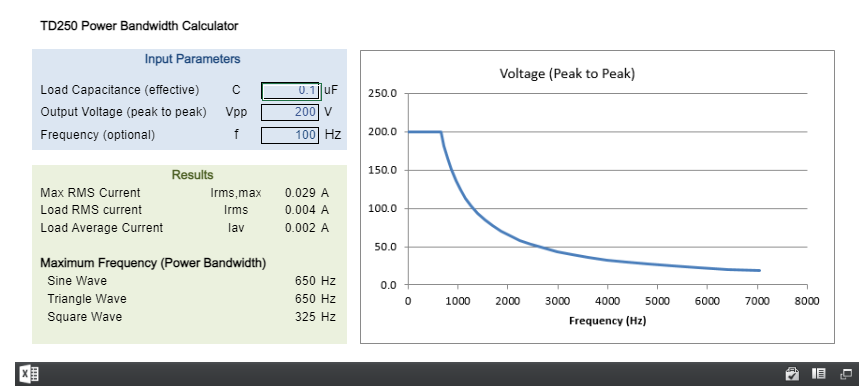Click the download workbook icon with checkmark
Viewport: 862px width, 386px height.
(x=792, y=374)
